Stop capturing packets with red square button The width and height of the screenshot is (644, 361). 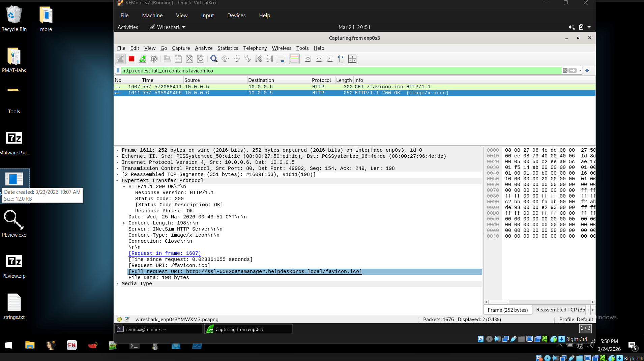131,59
